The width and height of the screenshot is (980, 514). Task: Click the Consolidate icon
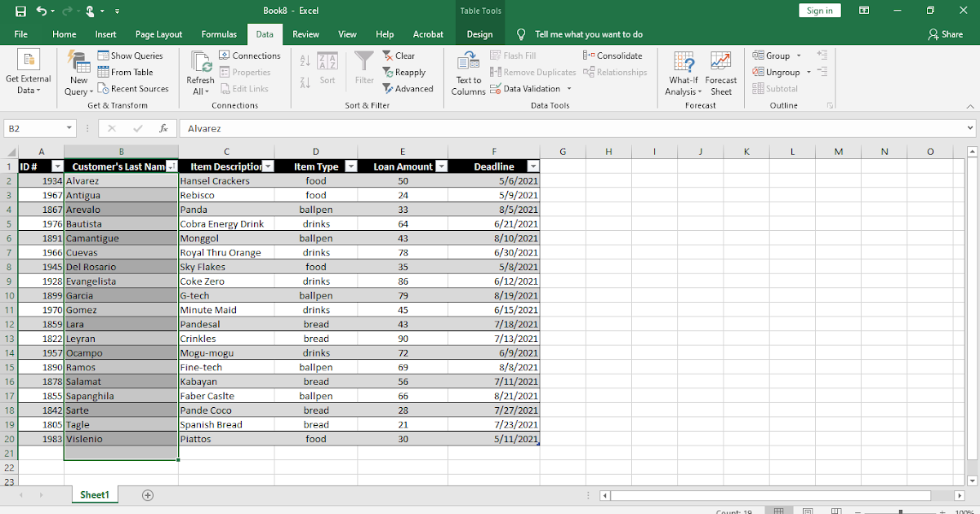click(x=586, y=55)
